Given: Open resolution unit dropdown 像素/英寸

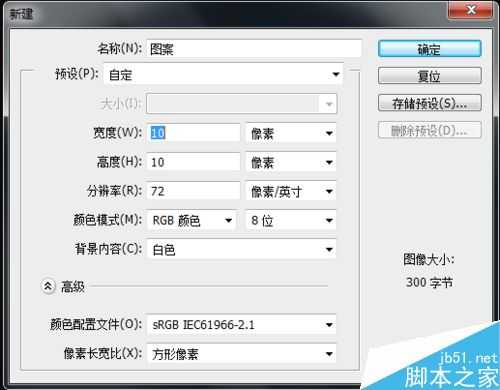Looking at the screenshot, I should pos(291,191).
